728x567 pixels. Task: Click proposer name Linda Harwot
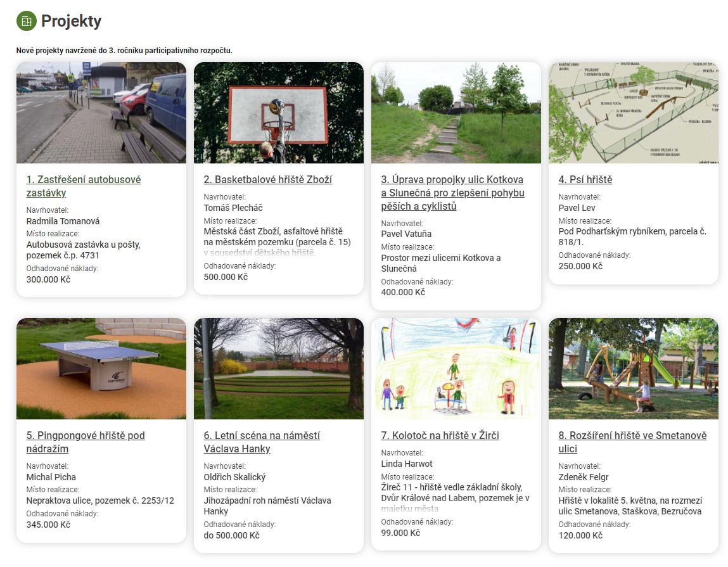[407, 464]
